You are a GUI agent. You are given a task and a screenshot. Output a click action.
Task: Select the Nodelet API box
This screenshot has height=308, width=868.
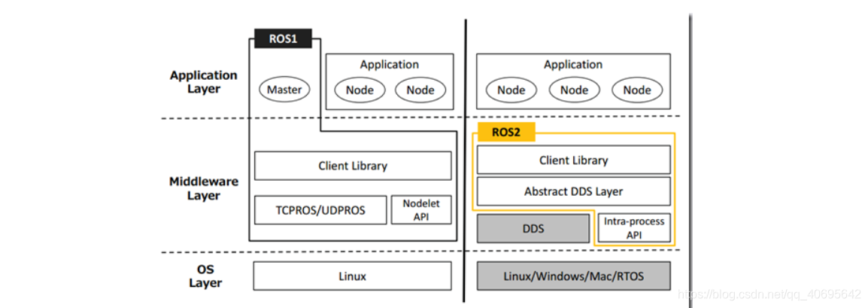(421, 210)
